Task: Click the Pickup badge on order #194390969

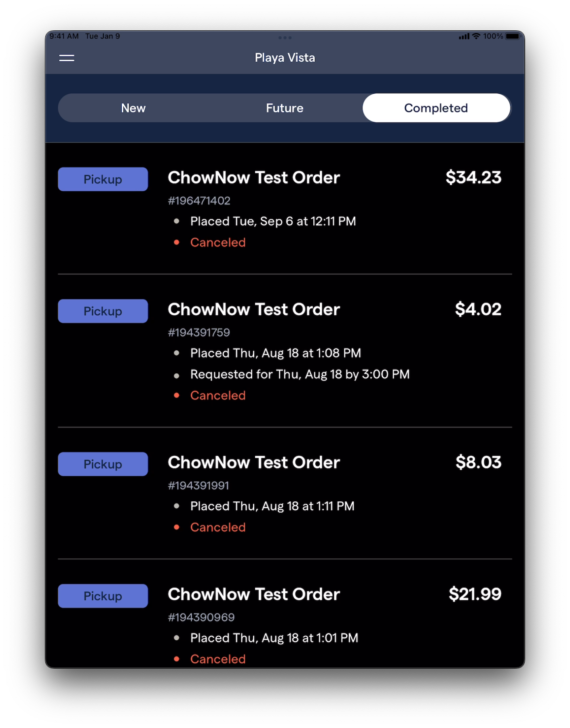Action: (103, 595)
